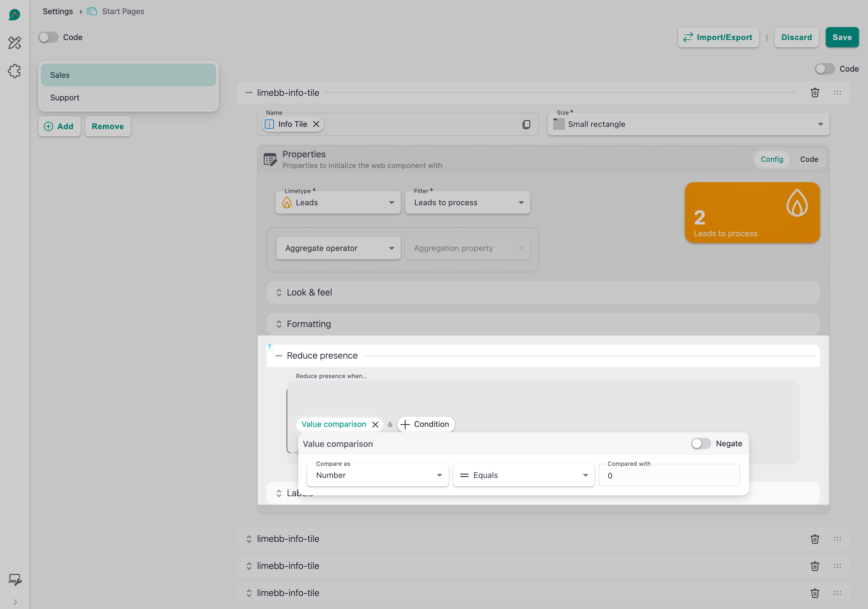Expand the sidebar with the chevron arrow
Viewport: 868px width, 609px height.
tap(15, 602)
